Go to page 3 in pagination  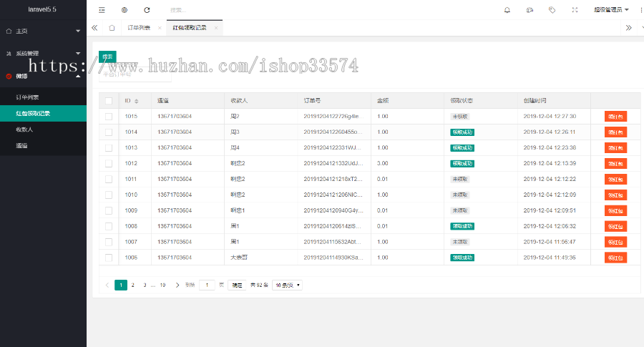145,285
